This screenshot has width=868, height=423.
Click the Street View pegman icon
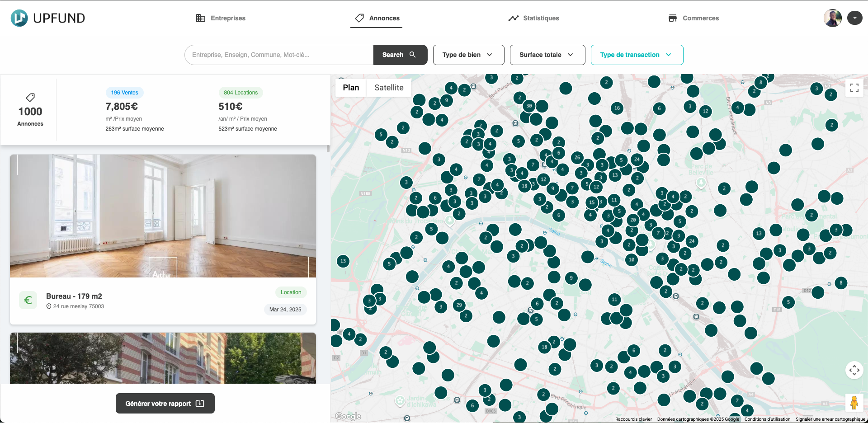854,402
